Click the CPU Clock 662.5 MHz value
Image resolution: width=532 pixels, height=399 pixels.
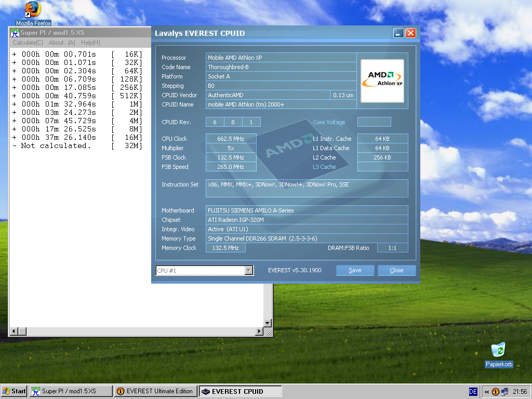click(231, 138)
